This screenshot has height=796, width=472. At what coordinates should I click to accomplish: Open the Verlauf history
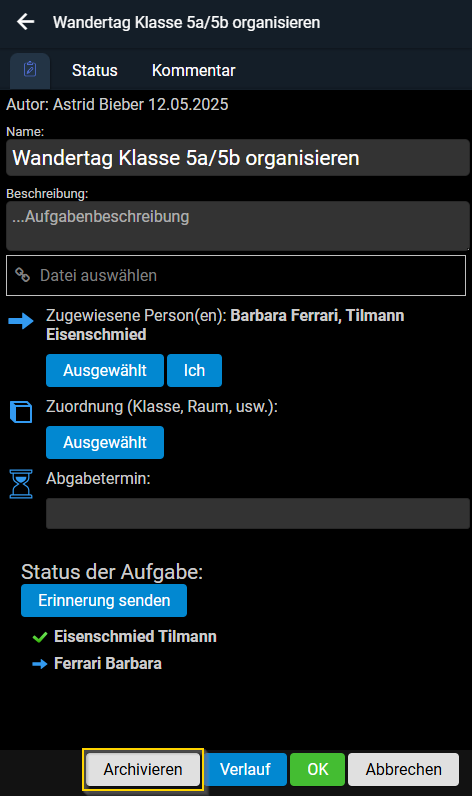click(245, 769)
